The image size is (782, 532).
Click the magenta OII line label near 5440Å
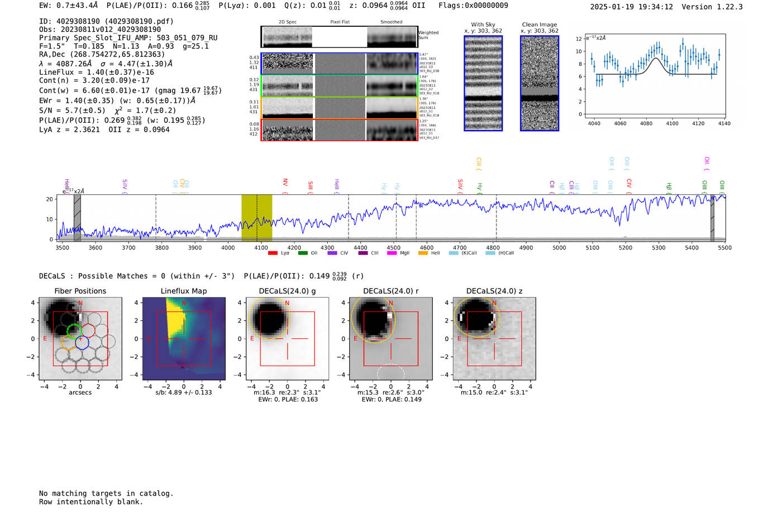tap(707, 164)
